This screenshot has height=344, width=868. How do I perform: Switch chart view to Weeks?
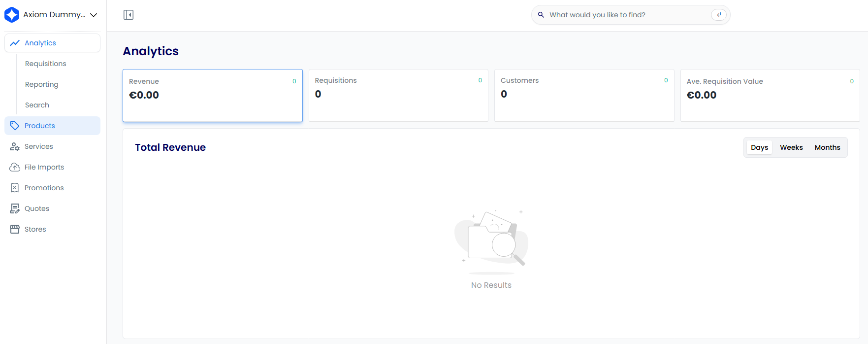coord(791,147)
